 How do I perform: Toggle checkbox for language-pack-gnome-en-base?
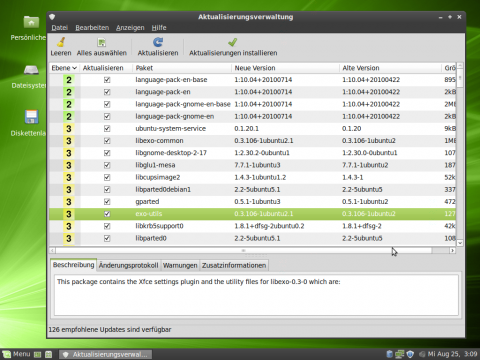coord(107,104)
